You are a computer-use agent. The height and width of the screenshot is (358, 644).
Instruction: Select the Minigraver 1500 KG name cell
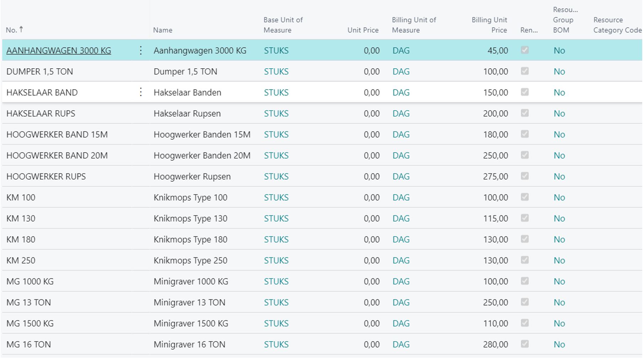(x=191, y=323)
